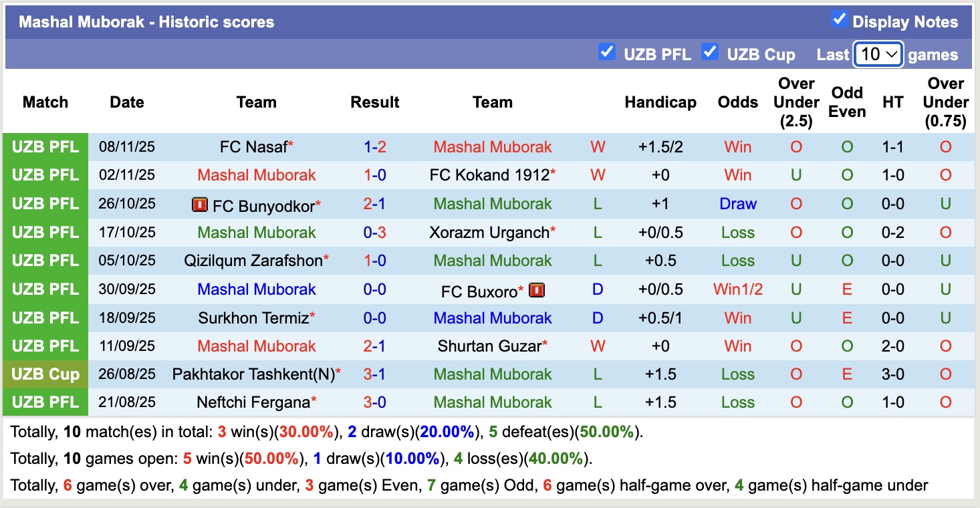The width and height of the screenshot is (980, 508).
Task: Click the Xorazm Urganch team name
Action: [489, 233]
